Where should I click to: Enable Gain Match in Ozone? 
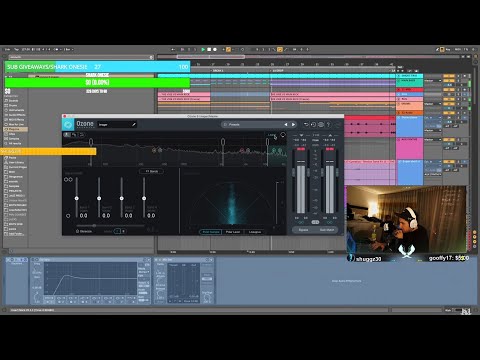click(x=327, y=230)
